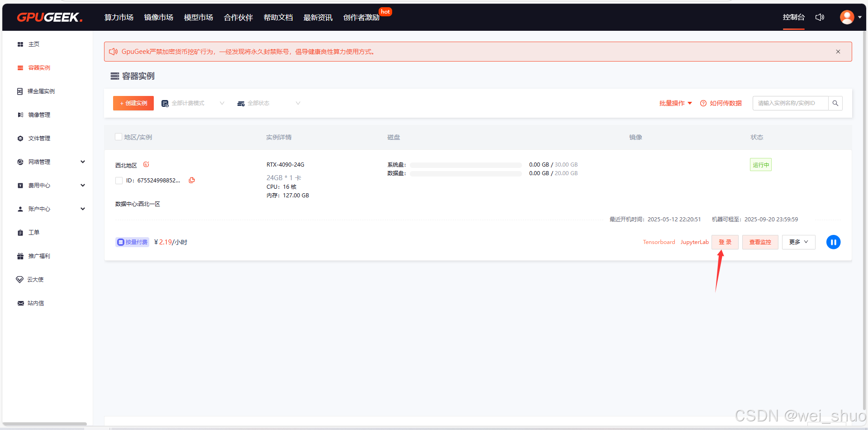The width and height of the screenshot is (868, 430).
Task: Click the 磁盘 column header
Action: (x=394, y=137)
